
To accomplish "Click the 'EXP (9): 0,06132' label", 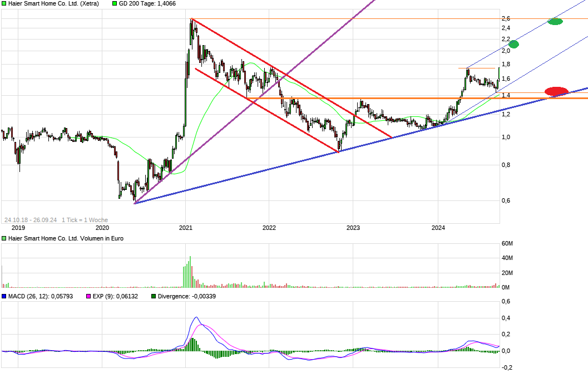I will (x=116, y=296).
